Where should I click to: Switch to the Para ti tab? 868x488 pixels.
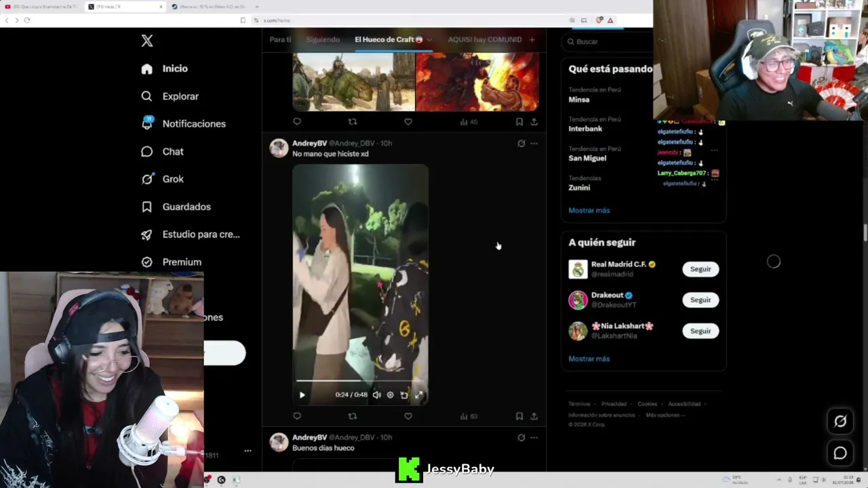(280, 39)
